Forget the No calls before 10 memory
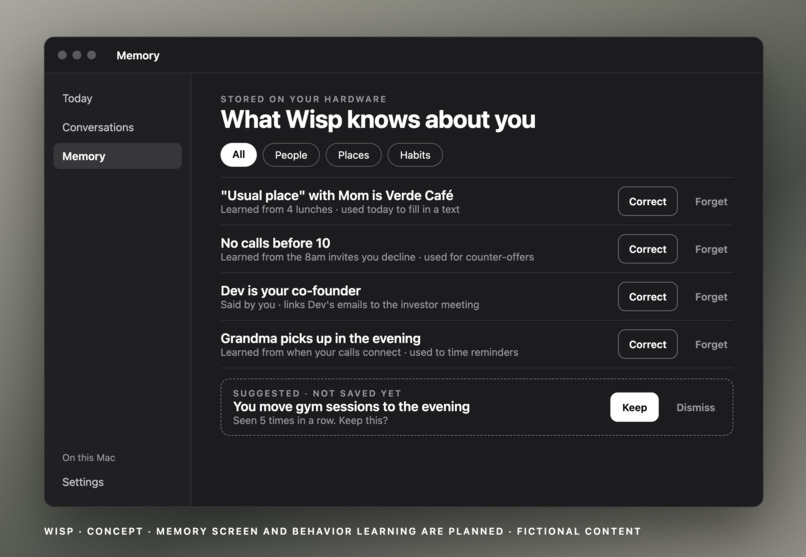806x557 pixels. coord(711,249)
